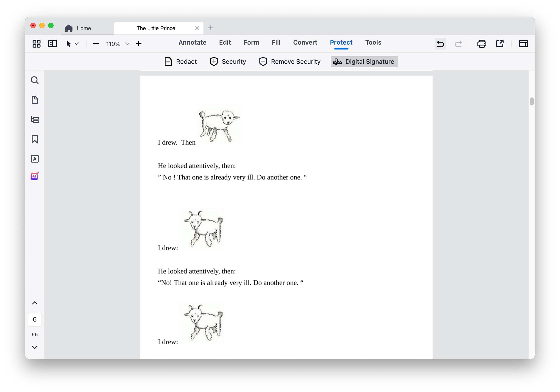Expand the selection tool options arrow
560x392 pixels.
pos(77,44)
